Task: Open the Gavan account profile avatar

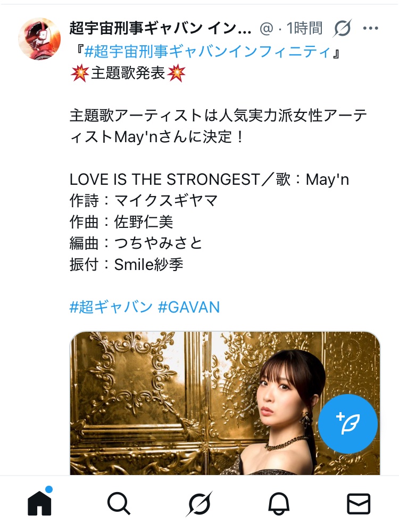Action: click(x=39, y=39)
